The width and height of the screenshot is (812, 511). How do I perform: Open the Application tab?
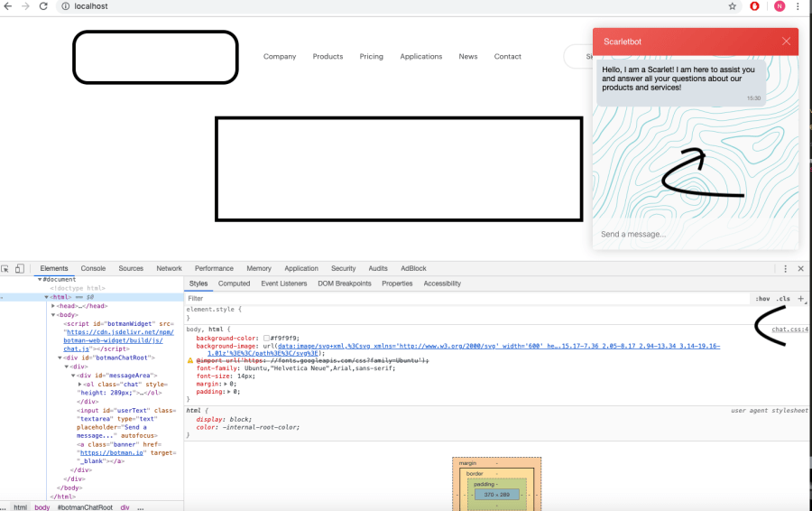coord(301,268)
